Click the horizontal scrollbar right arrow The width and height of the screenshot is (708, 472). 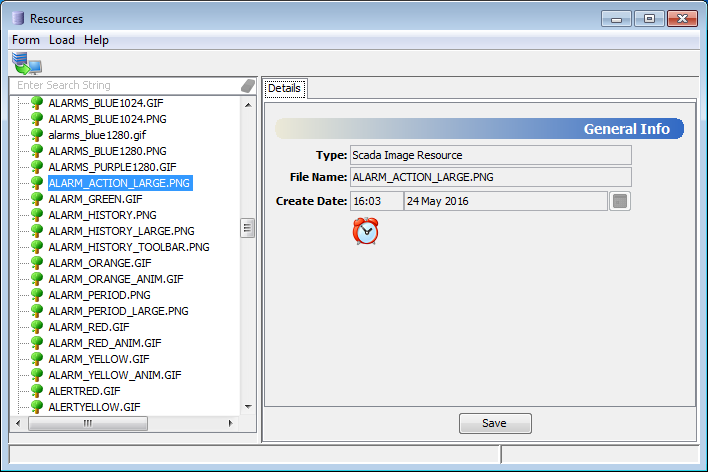tap(230, 423)
